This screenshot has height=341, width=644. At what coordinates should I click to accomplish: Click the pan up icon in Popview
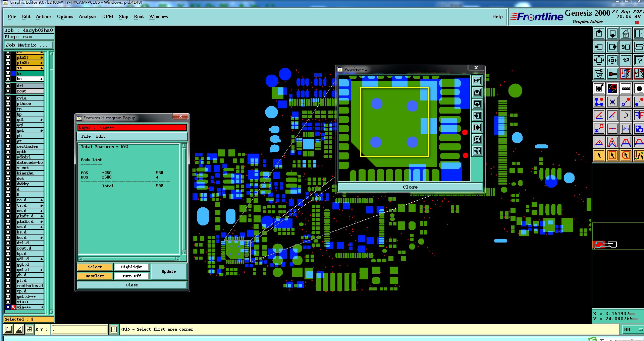[x=477, y=92]
